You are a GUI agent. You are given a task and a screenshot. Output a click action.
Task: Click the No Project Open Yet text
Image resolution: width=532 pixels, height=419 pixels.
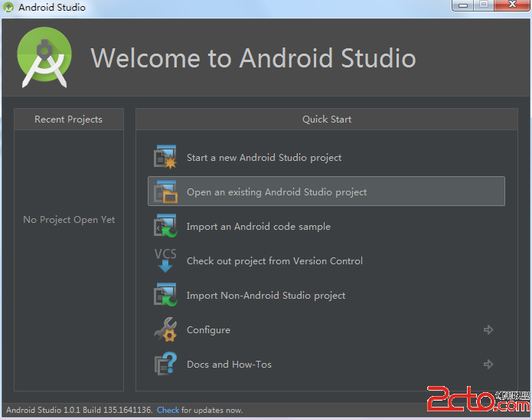point(69,220)
